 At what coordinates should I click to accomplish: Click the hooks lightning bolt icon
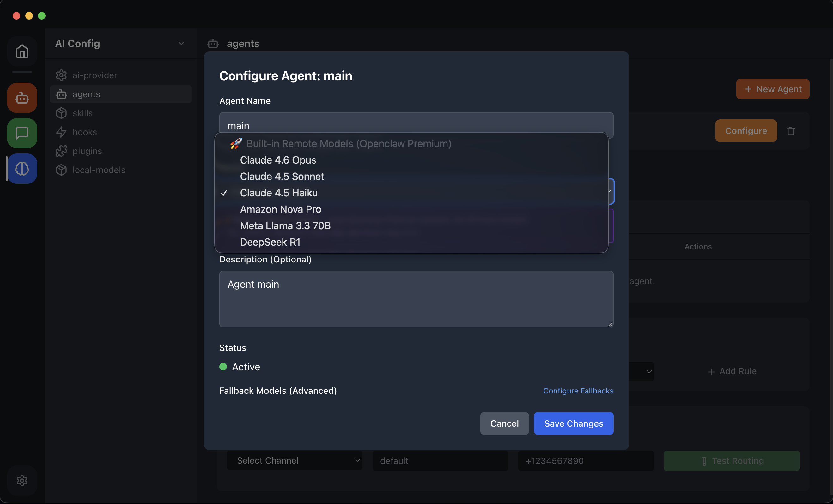point(61,132)
